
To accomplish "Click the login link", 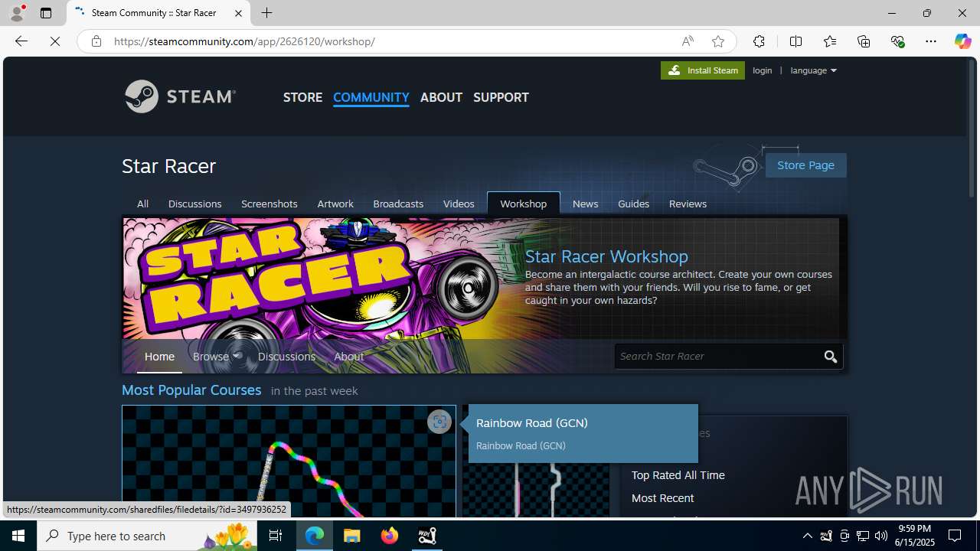I will (762, 70).
